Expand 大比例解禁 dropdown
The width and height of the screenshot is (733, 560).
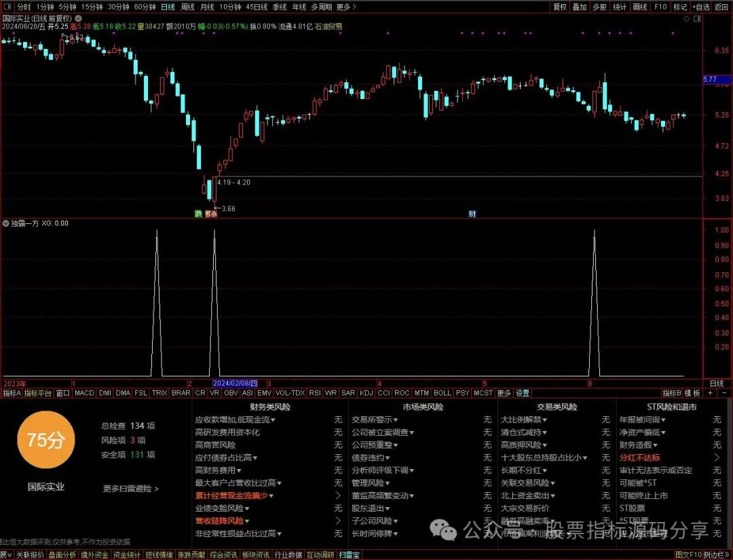tap(524, 419)
